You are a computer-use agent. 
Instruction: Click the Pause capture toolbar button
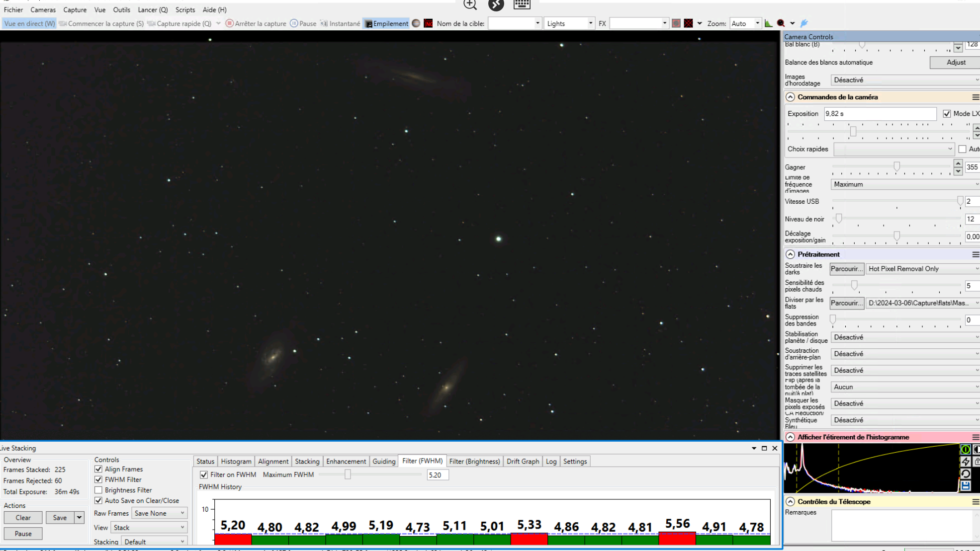tap(303, 23)
